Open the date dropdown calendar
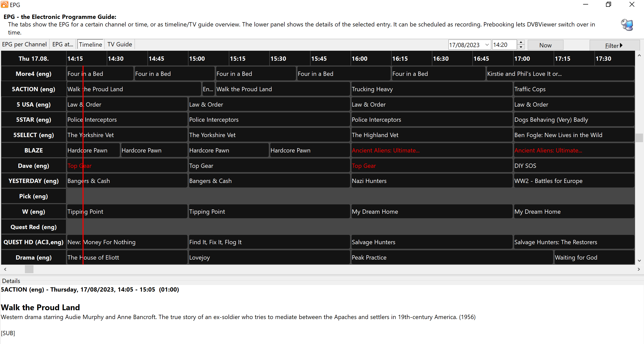The image size is (644, 344). tap(487, 45)
